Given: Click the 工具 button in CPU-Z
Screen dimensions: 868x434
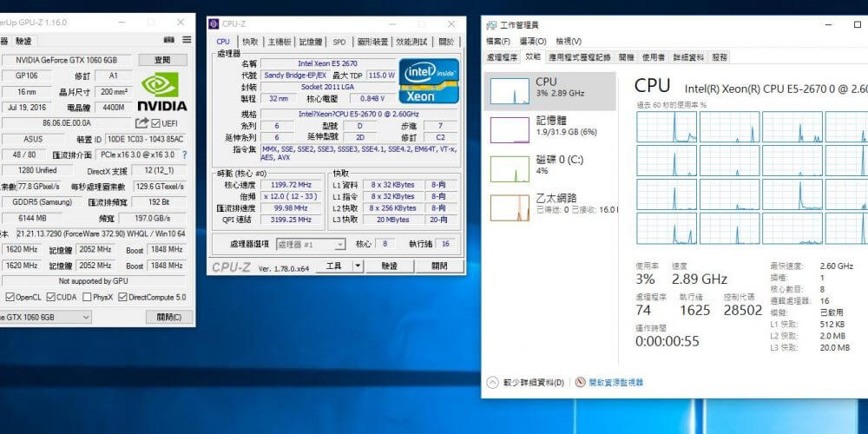Looking at the screenshot, I should click(x=334, y=266).
